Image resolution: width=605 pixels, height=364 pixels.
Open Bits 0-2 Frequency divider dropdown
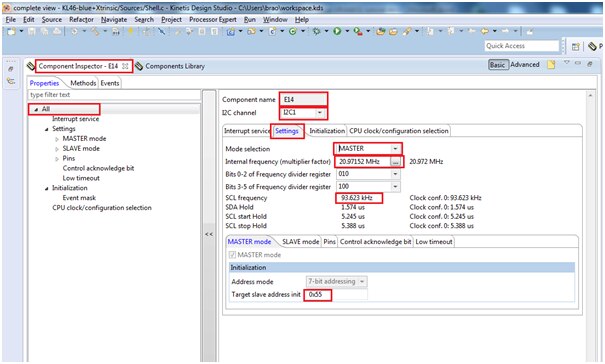[395, 174]
